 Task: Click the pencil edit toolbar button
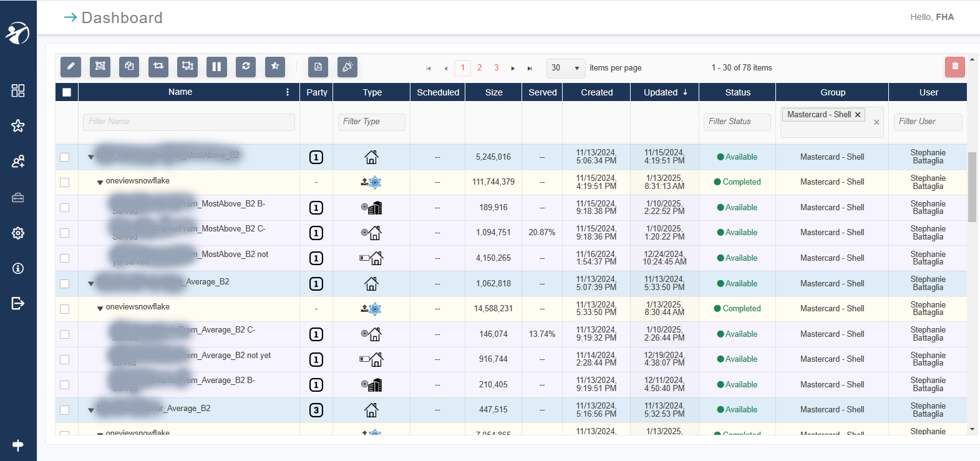pyautogui.click(x=70, y=67)
